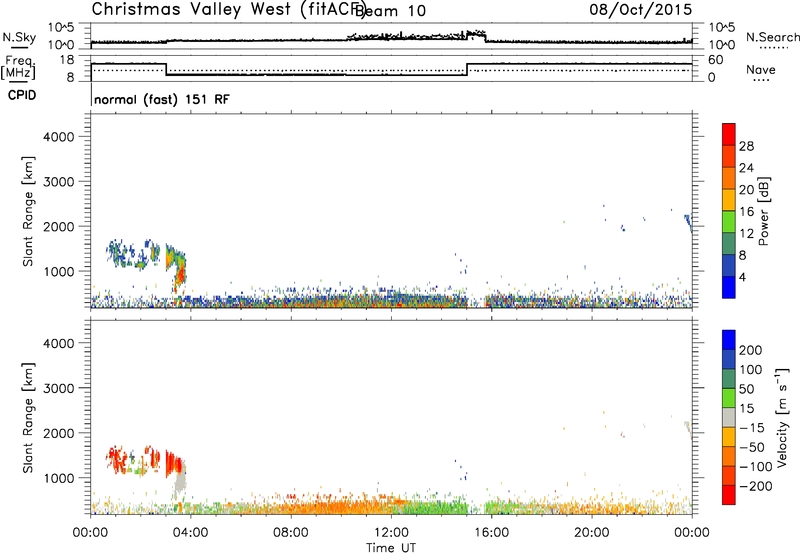Click the "normal (fast) 151 RF" text
The width and height of the screenshot is (800, 554).
(x=162, y=99)
